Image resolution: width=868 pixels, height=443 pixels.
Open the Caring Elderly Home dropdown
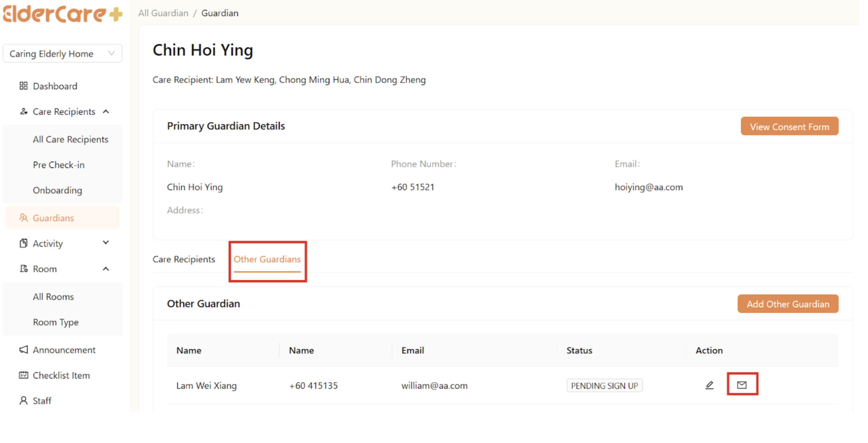[62, 53]
